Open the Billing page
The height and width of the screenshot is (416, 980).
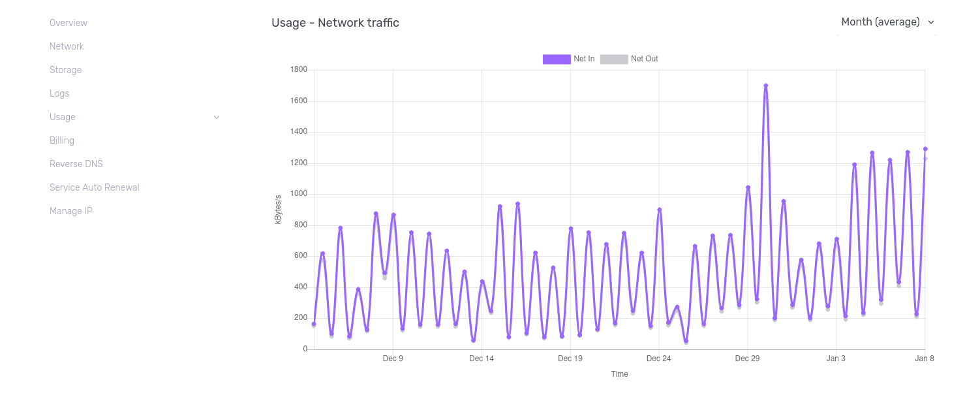coord(62,140)
